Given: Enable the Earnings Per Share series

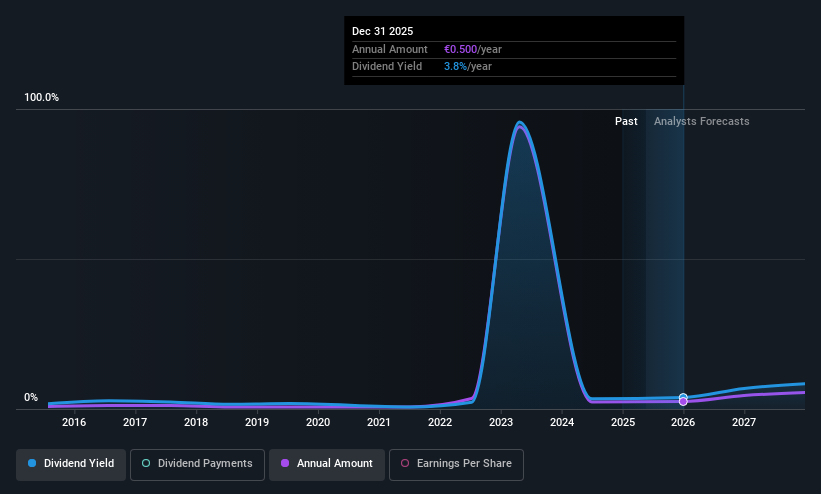Looking at the screenshot, I should 456,464.
